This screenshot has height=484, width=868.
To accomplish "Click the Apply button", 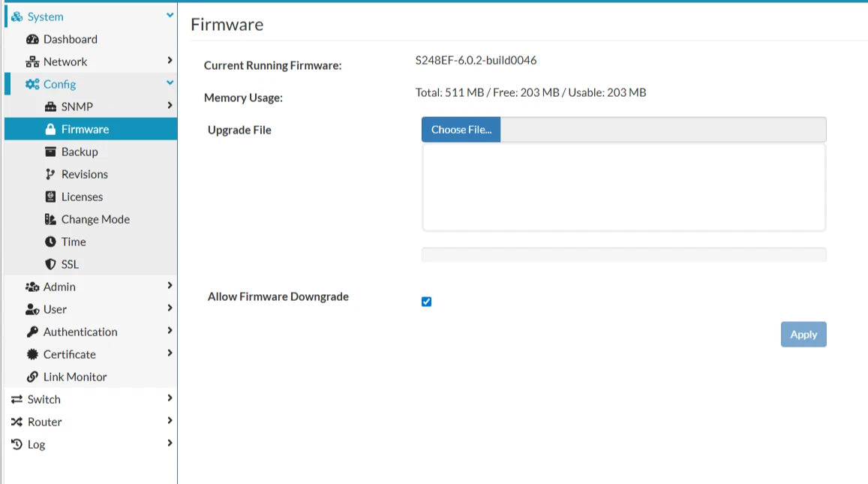I will pos(803,335).
